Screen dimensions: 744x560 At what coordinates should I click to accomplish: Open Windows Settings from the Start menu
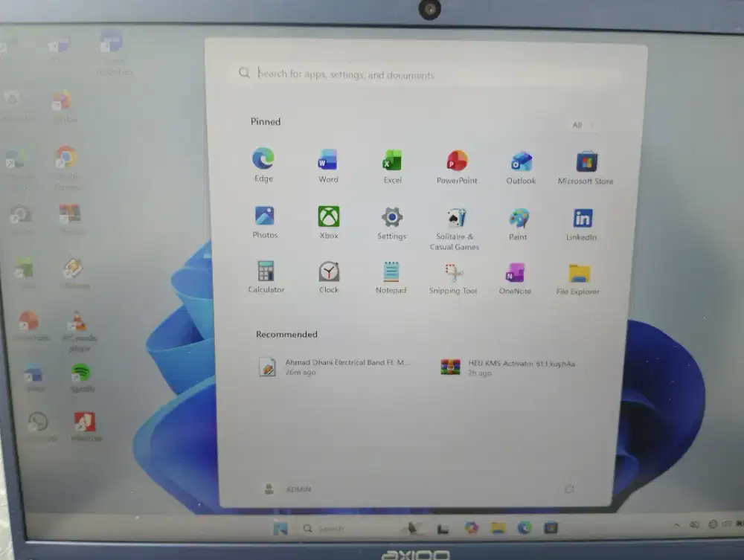coord(391,217)
